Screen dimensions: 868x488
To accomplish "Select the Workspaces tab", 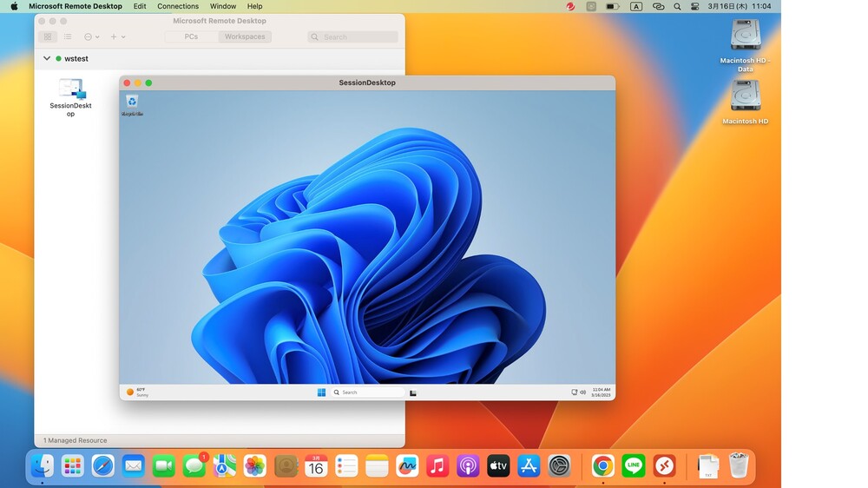I will click(245, 37).
